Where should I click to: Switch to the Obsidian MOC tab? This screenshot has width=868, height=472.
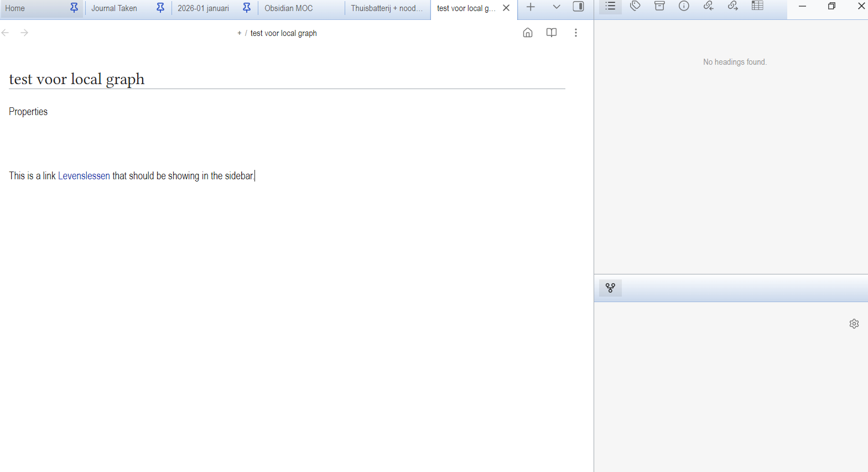(289, 8)
